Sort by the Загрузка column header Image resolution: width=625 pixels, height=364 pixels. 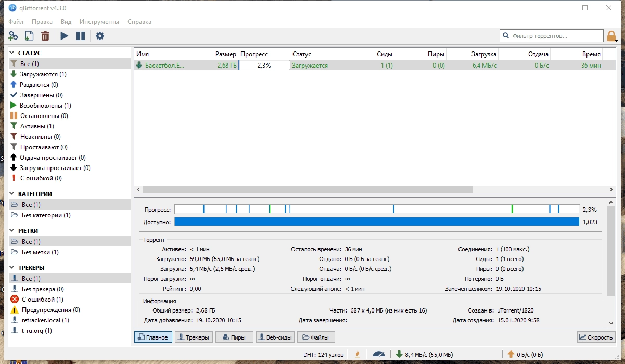472,54
